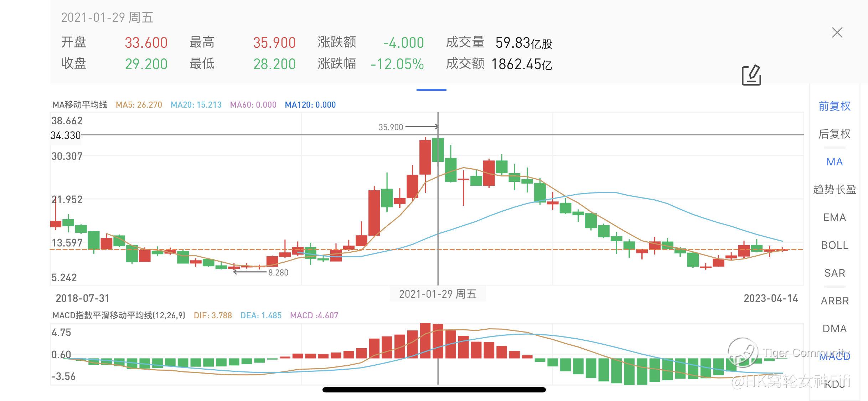Select MACD sub-chart indicator
Screen dimensions: 868x401
[834, 356]
